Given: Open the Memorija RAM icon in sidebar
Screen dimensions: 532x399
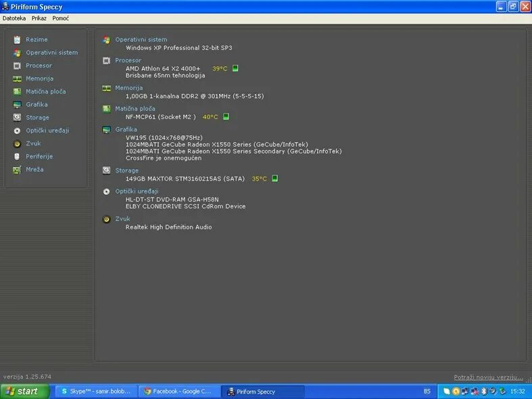Looking at the screenshot, I should click(17, 78).
